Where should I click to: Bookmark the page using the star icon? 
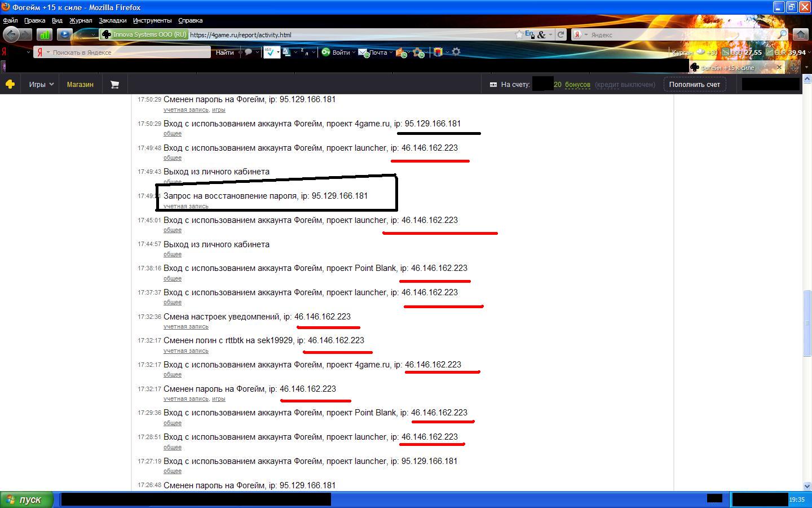click(x=519, y=34)
